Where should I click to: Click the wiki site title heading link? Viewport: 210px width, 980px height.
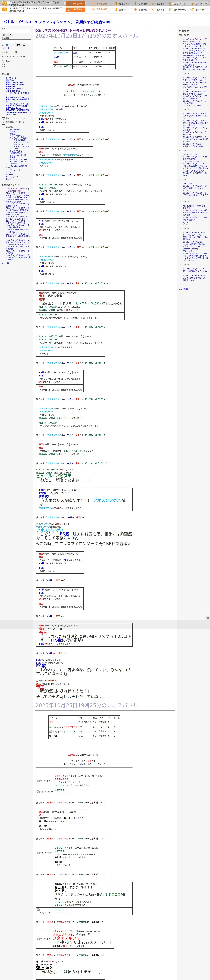pyautogui.click(x=57, y=22)
